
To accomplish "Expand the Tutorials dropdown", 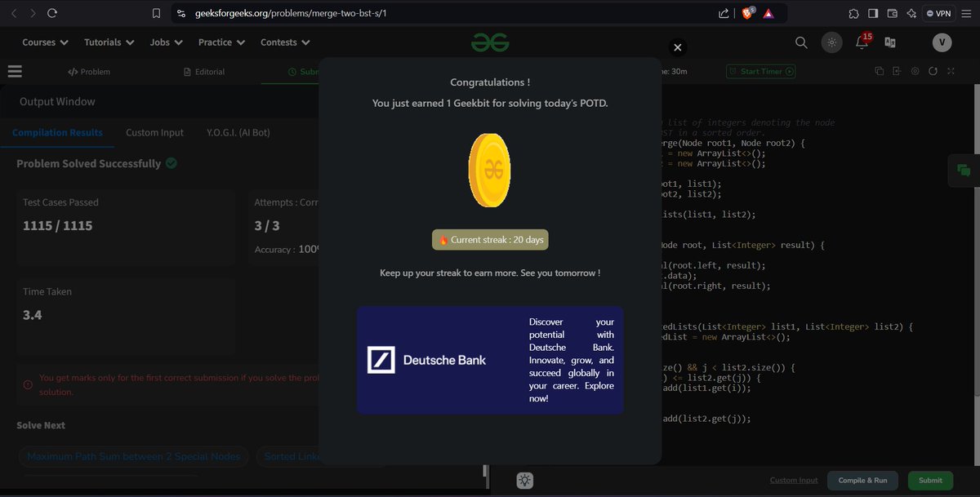I will point(109,42).
